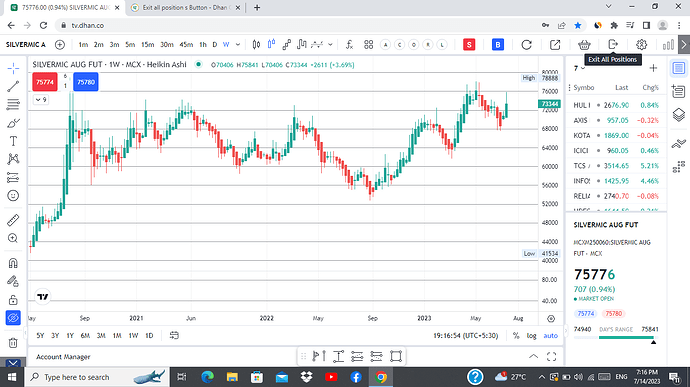Select the crosshair cursor tool
This screenshot has width=690, height=387.
[13, 68]
